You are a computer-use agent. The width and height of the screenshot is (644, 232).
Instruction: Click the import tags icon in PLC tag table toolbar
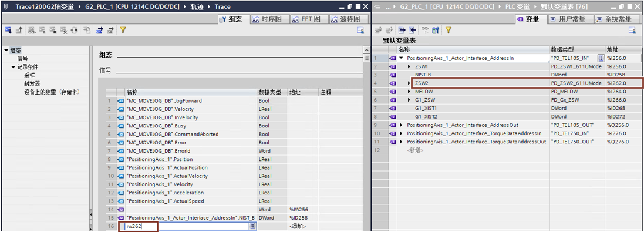pos(412,30)
